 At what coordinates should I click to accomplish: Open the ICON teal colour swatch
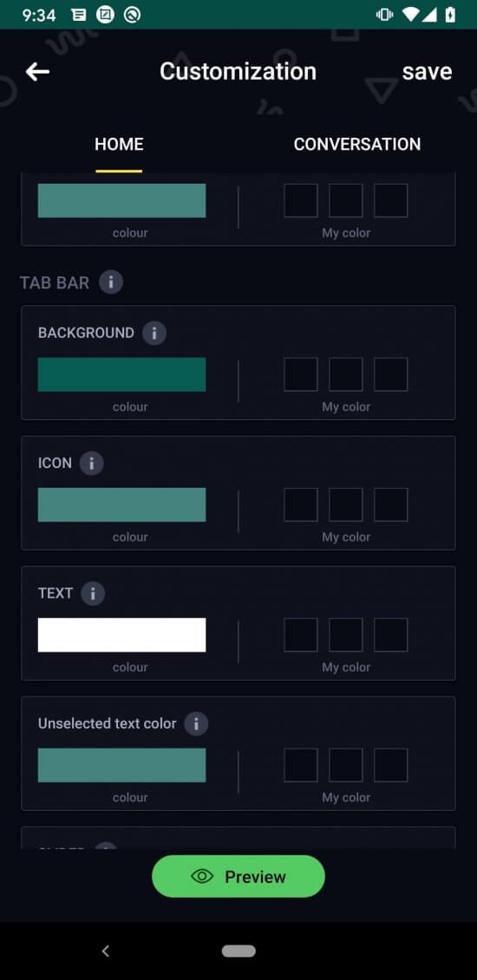[122, 504]
